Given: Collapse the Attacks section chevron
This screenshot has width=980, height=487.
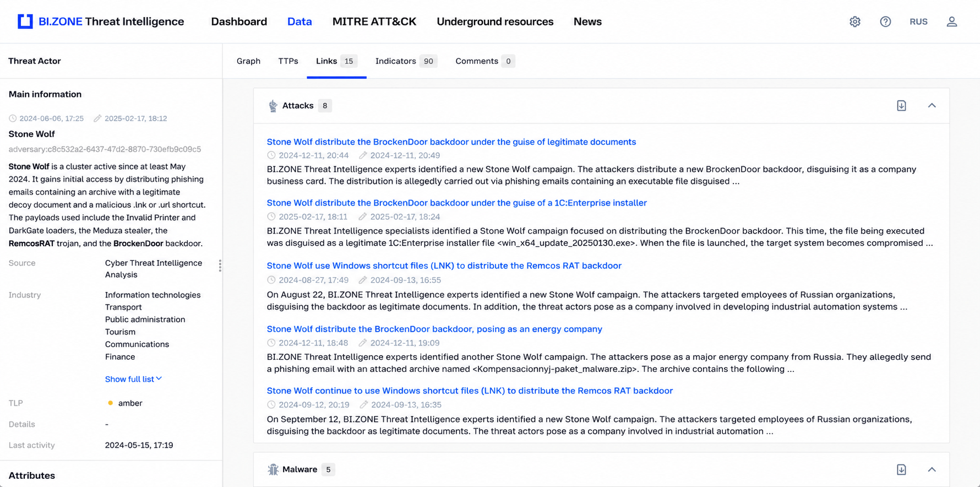Looking at the screenshot, I should tap(932, 105).
